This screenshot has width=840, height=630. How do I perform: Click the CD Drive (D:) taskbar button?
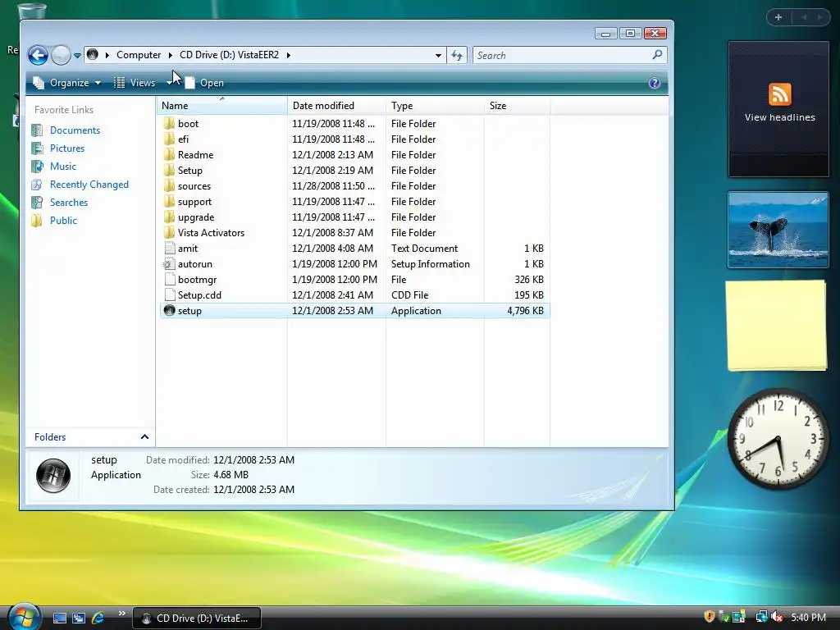[197, 619]
